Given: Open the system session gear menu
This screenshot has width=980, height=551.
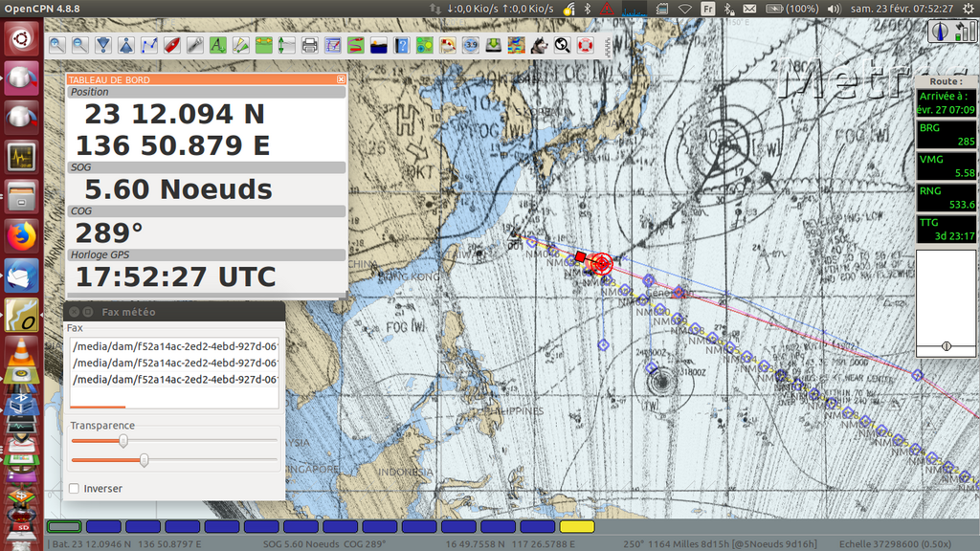Looking at the screenshot, I should coord(966,9).
